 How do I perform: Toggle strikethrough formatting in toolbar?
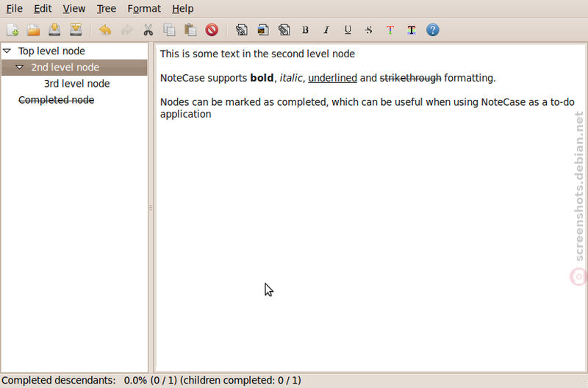click(x=369, y=29)
